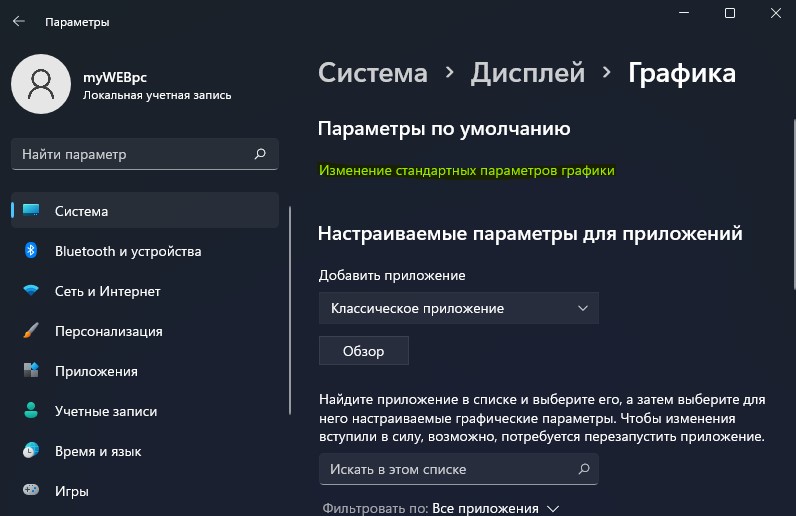Image resolution: width=796 pixels, height=516 pixels.
Task: Click the Приложения apps icon
Action: coord(31,370)
